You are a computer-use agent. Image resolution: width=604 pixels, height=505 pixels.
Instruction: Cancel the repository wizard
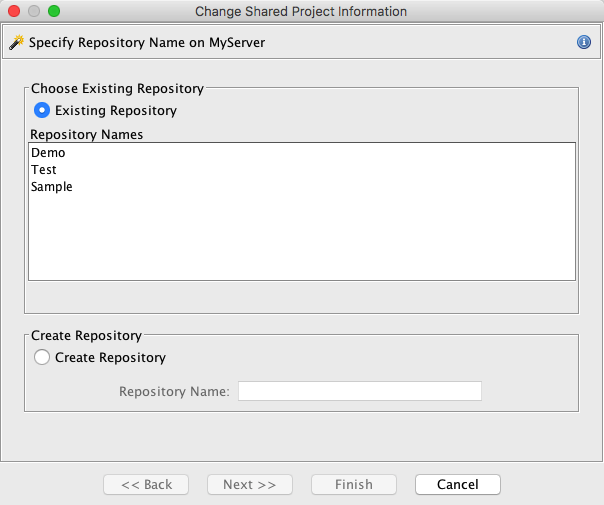click(x=457, y=485)
